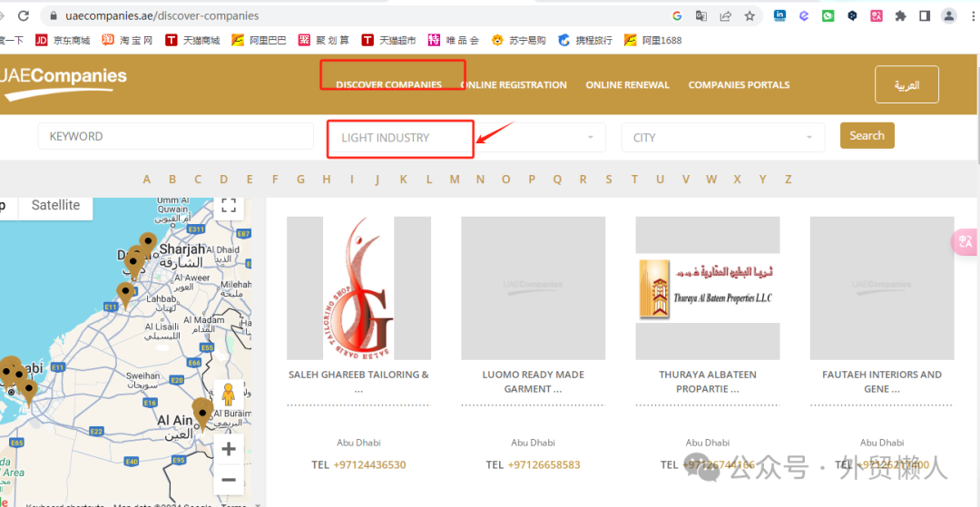The width and height of the screenshot is (980, 507).
Task: Expand the CITY dropdown
Action: click(x=723, y=137)
